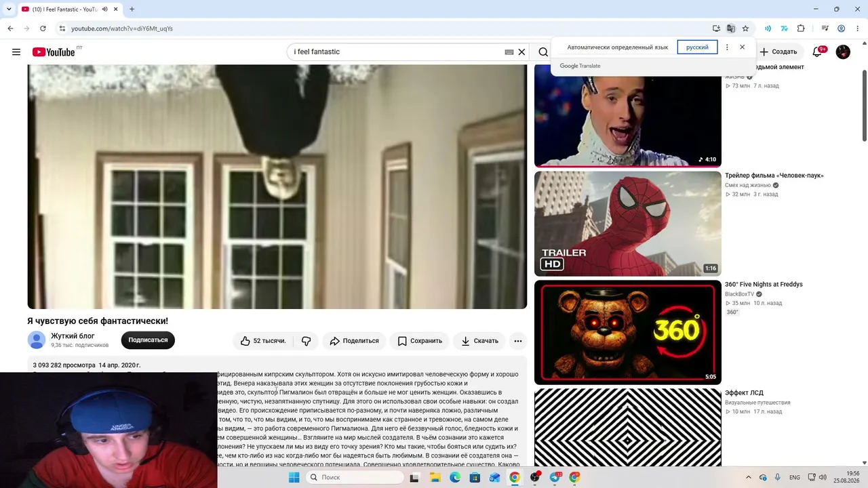Screen dimensions: 868x488
Task: Close the I Feel Fantastic tab
Action: click(x=116, y=9)
